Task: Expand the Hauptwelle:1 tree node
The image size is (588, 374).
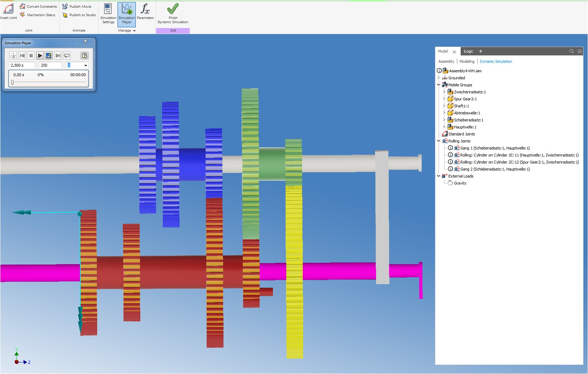Action: [x=444, y=127]
